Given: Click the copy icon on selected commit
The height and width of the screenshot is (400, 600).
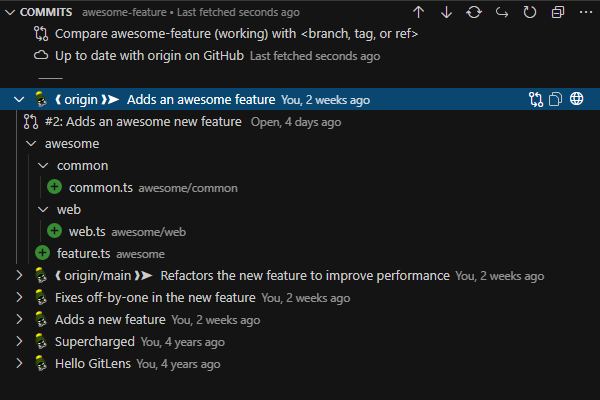Looking at the screenshot, I should coord(556,99).
